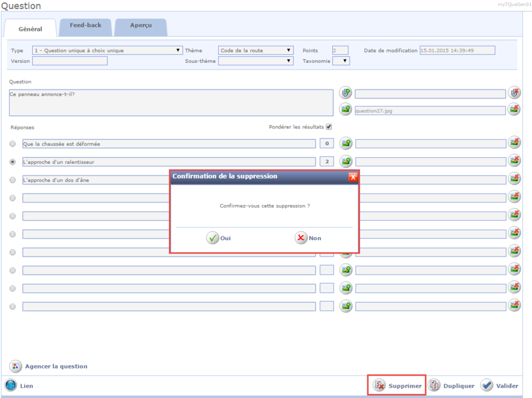Image resolution: width=532 pixels, height=398 pixels.
Task: Select radio for 'Que la chaussée est déformée'
Action: [x=13, y=144]
